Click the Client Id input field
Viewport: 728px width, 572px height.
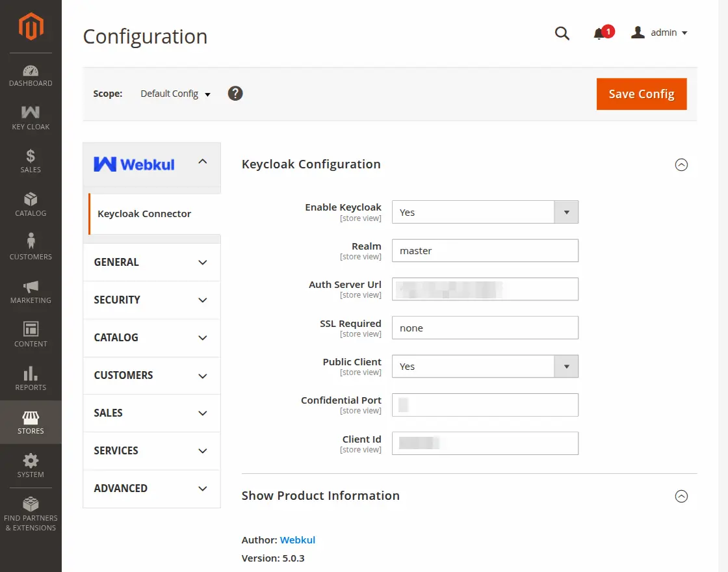[485, 443]
